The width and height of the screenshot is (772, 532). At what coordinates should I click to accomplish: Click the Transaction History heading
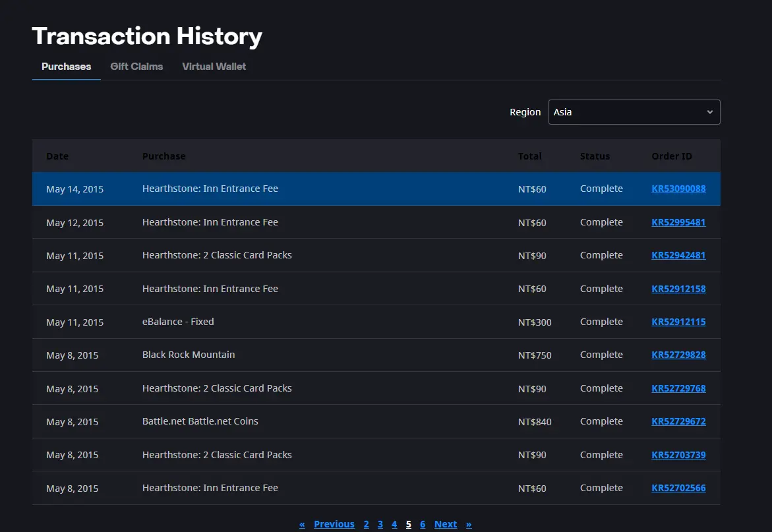(147, 37)
